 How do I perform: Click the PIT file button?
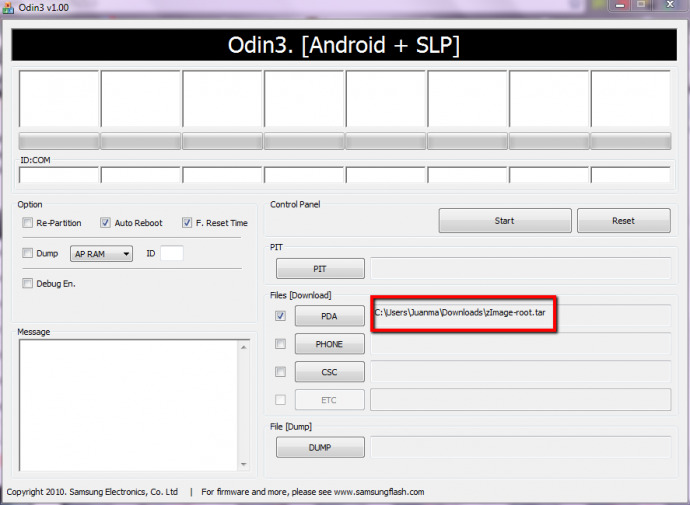coord(320,269)
